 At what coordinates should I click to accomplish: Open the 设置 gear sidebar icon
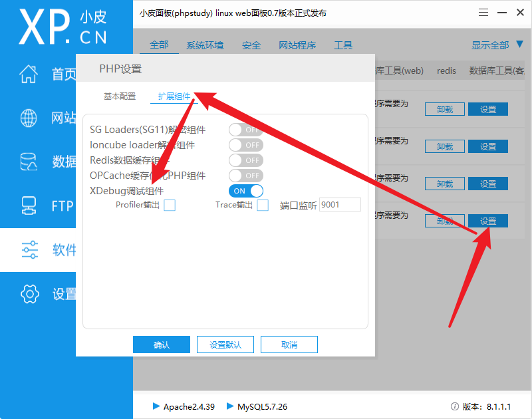30,294
